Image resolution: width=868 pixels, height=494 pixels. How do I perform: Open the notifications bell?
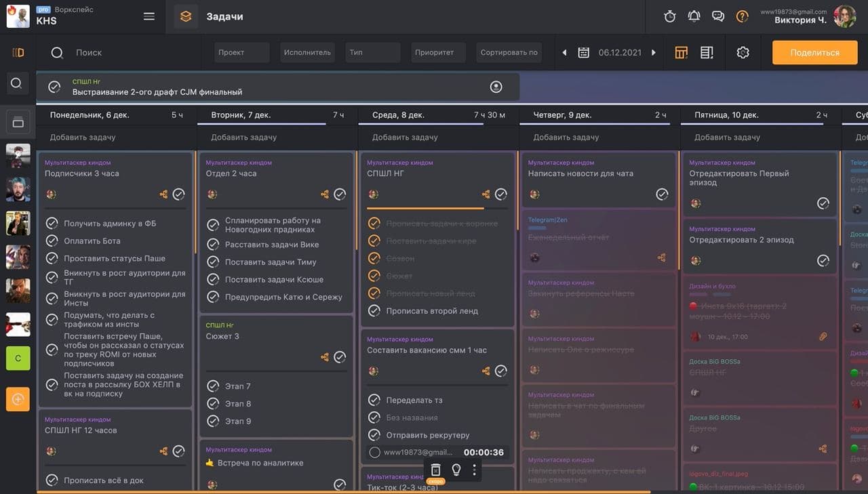pos(694,16)
